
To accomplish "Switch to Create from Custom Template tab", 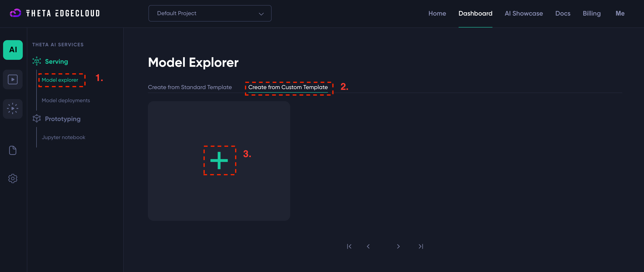I will click(288, 87).
